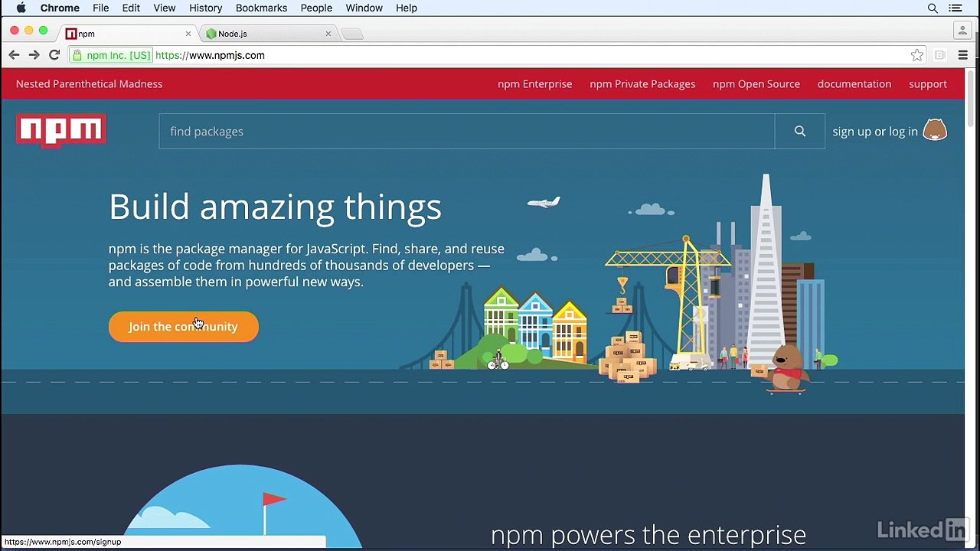This screenshot has height=551, width=980.
Task: Open the npm Open Source link
Action: tap(756, 84)
